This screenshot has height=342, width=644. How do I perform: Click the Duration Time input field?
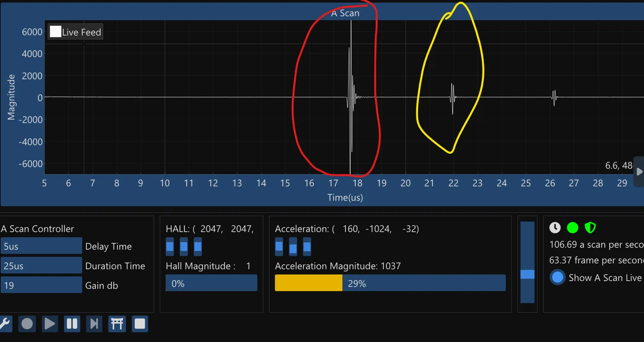point(41,266)
